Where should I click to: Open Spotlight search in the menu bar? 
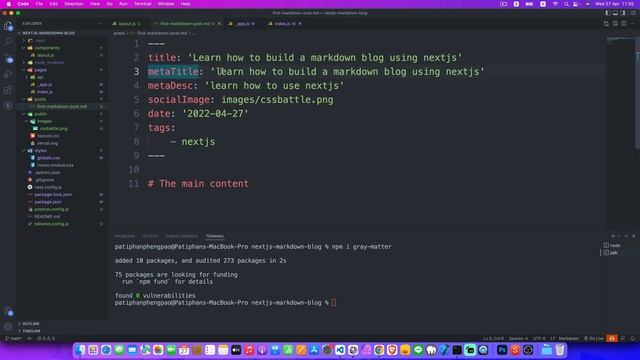tap(567, 4)
